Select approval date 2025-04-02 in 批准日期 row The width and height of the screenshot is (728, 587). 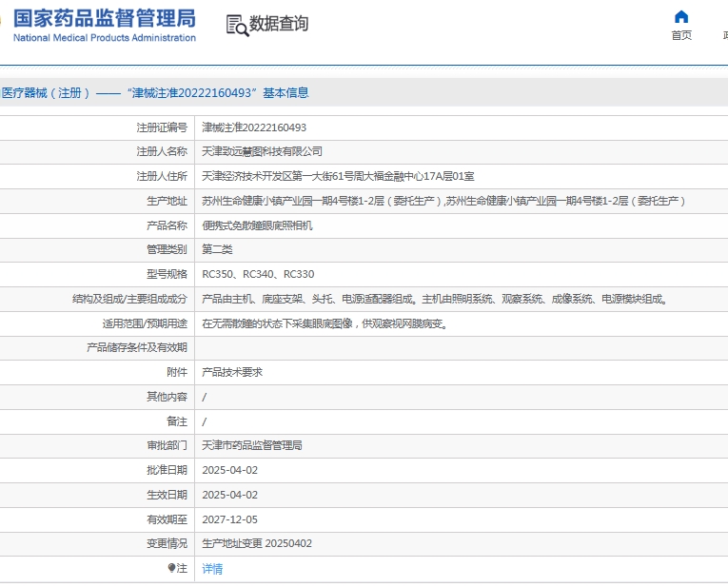(230, 470)
